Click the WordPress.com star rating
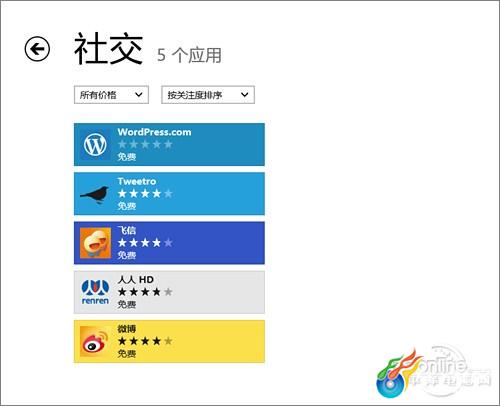The image size is (500, 406). pos(145,144)
